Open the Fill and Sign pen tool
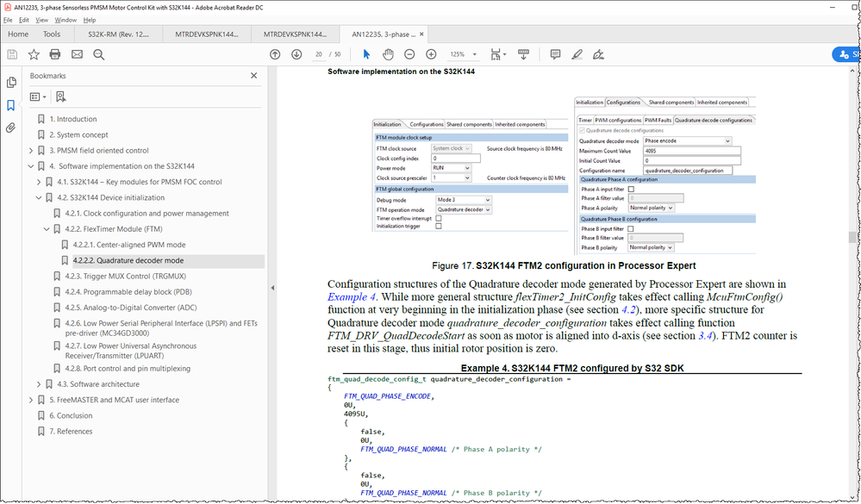 (598, 54)
